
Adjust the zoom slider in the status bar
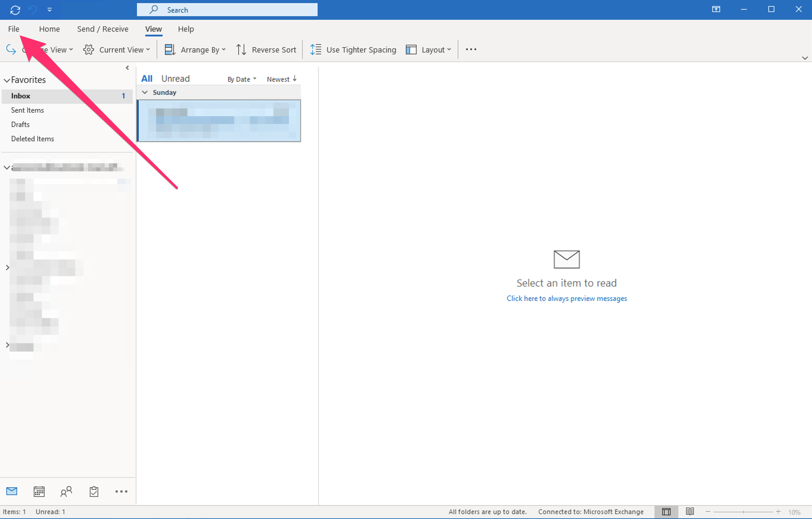pos(743,511)
